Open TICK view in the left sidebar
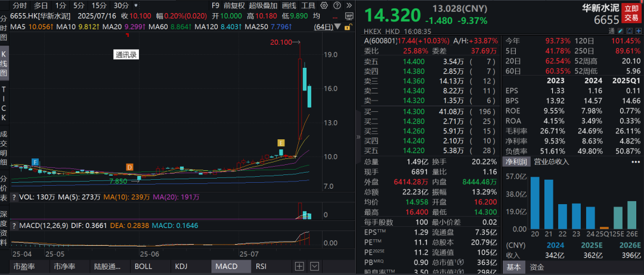The width and height of the screenshot is (644, 275). (4, 104)
